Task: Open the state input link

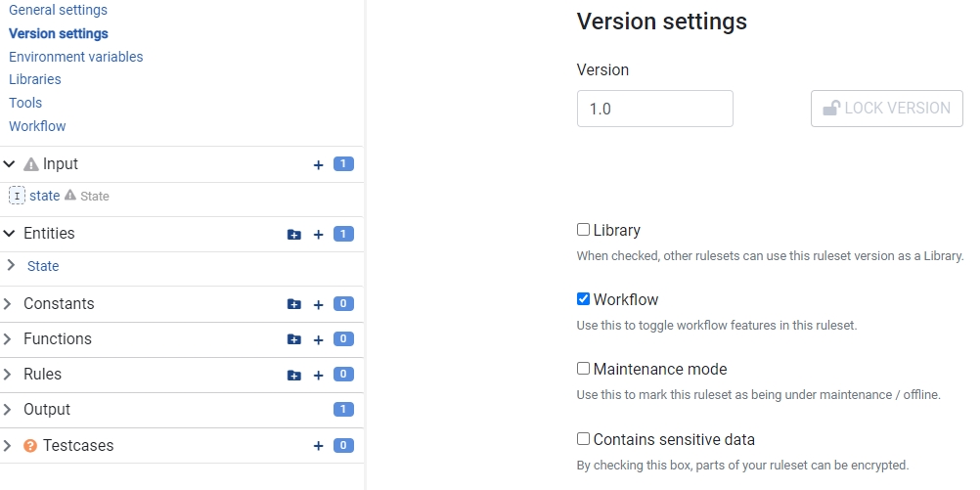Action: coord(44,196)
